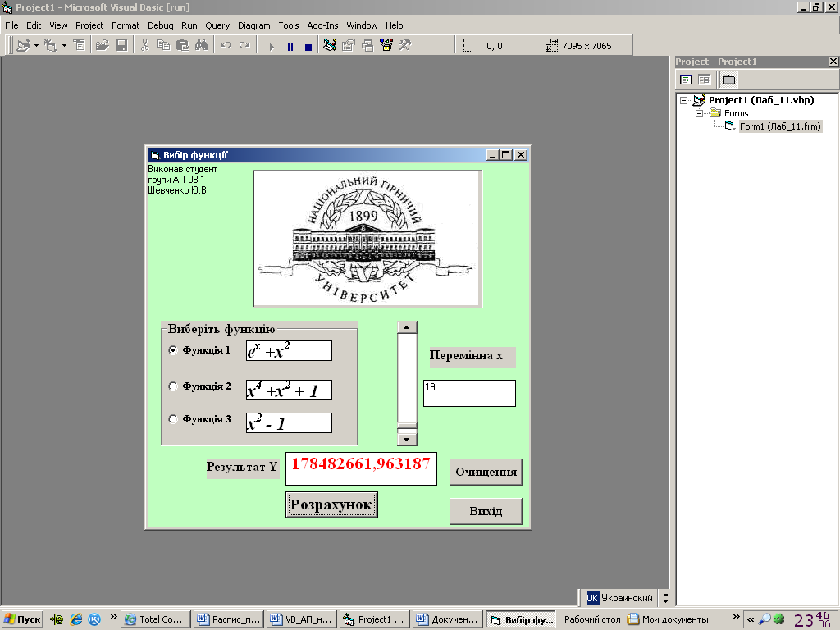Switch to Total Commander taskbar button
The image size is (840, 630).
coord(155,619)
